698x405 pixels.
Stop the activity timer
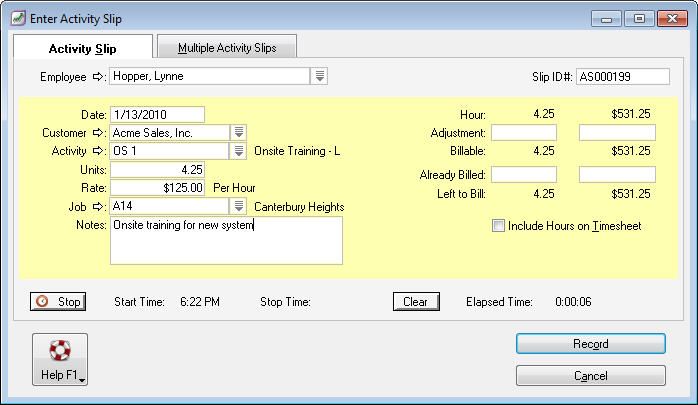coord(58,302)
